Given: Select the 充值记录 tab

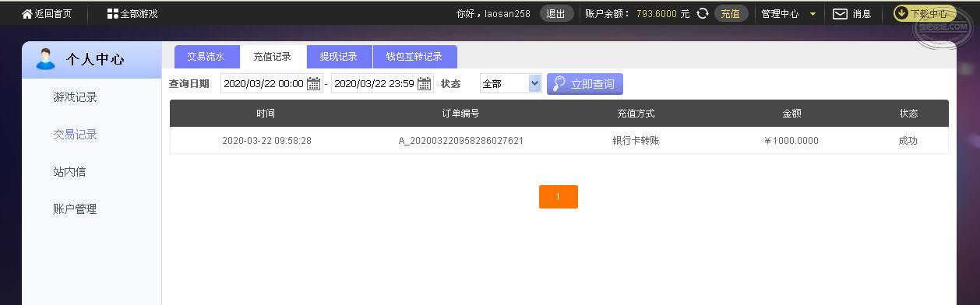Looking at the screenshot, I should [x=272, y=57].
